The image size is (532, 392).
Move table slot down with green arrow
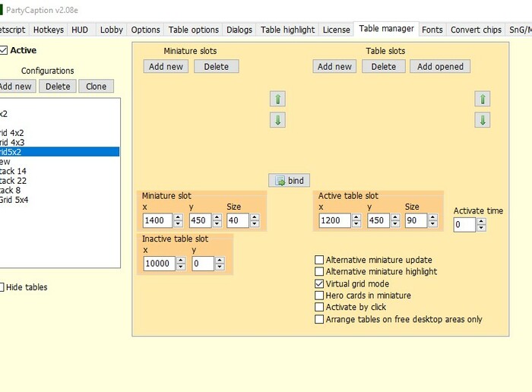point(483,120)
